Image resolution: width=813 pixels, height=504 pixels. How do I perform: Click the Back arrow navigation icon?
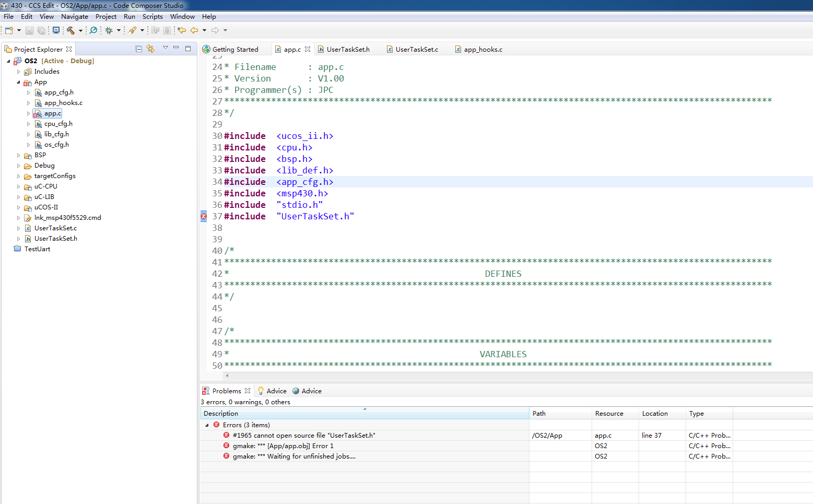point(194,30)
